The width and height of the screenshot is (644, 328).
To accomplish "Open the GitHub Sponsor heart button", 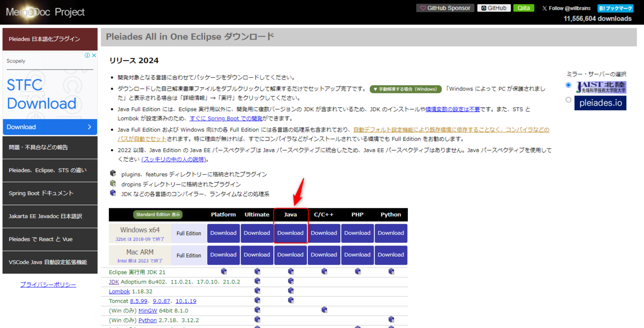I will 445,8.
